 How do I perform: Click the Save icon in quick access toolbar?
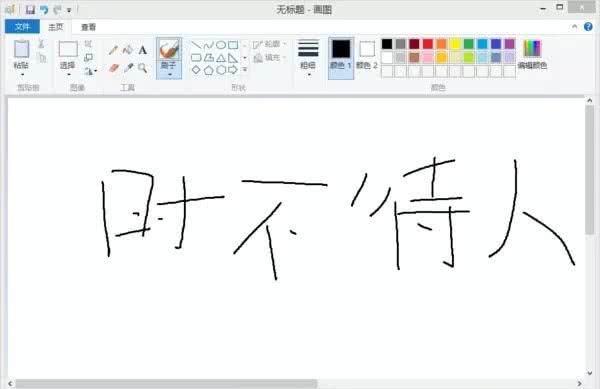click(x=30, y=9)
